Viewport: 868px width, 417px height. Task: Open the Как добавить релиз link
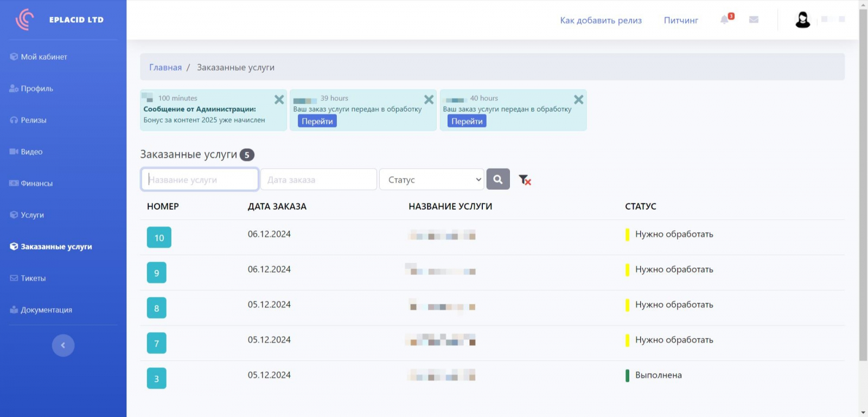(601, 20)
